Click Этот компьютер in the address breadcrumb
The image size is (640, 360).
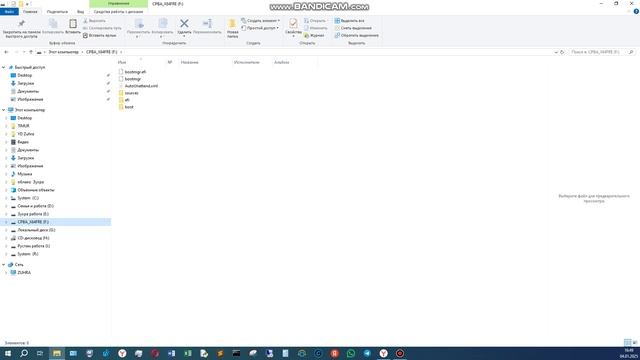tap(63, 52)
